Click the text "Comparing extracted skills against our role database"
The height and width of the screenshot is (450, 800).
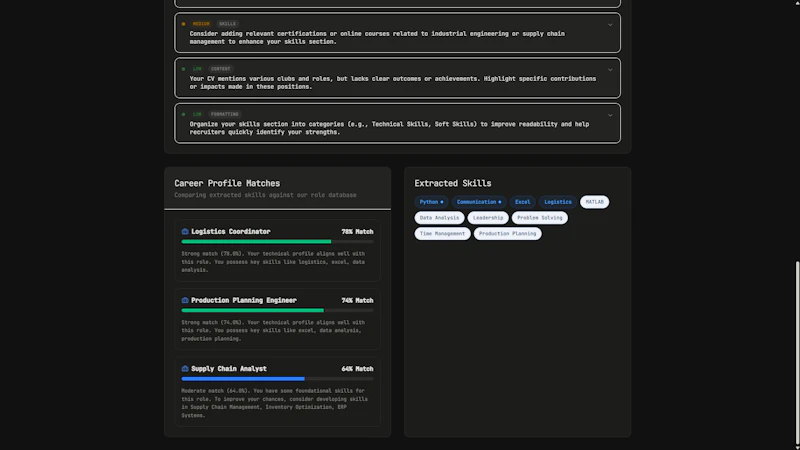coord(265,195)
